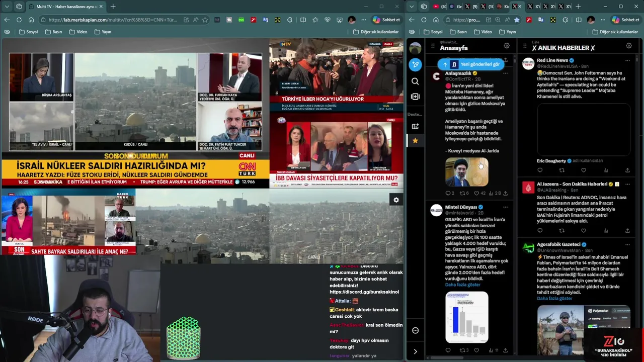644x362 pixels.
Task: Like the Red Line News post
Action: (x=584, y=170)
